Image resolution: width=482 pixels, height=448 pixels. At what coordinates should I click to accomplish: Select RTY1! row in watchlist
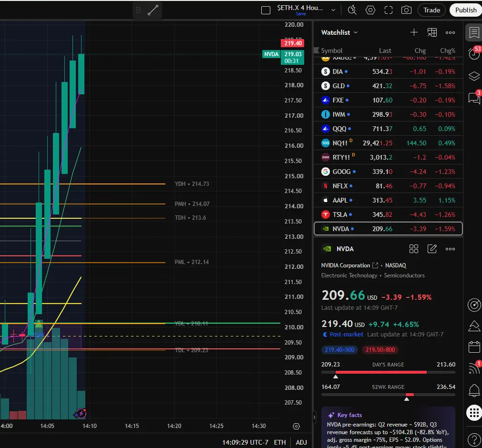(388, 157)
